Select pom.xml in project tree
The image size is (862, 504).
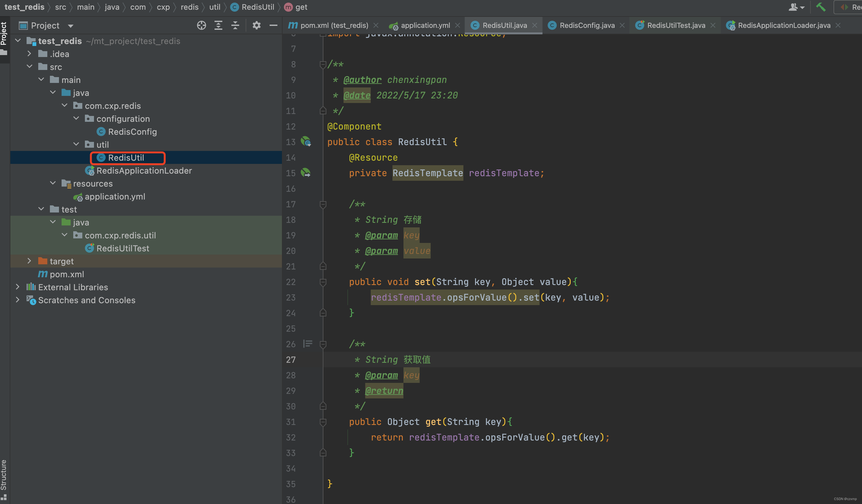tap(67, 274)
